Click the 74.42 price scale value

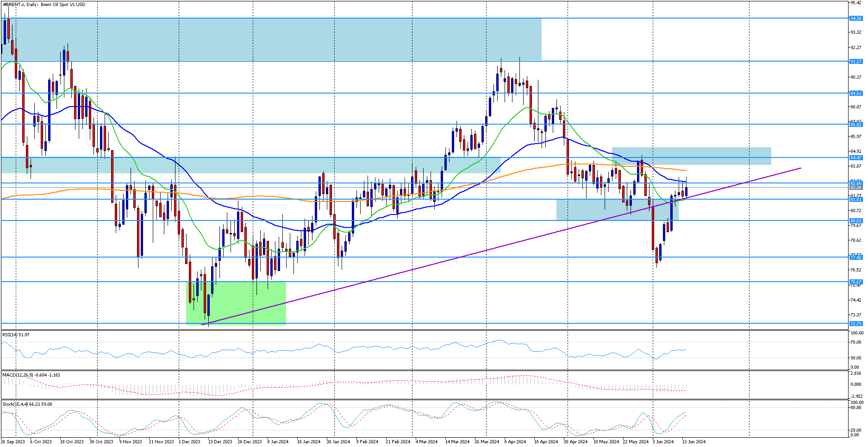(856, 300)
